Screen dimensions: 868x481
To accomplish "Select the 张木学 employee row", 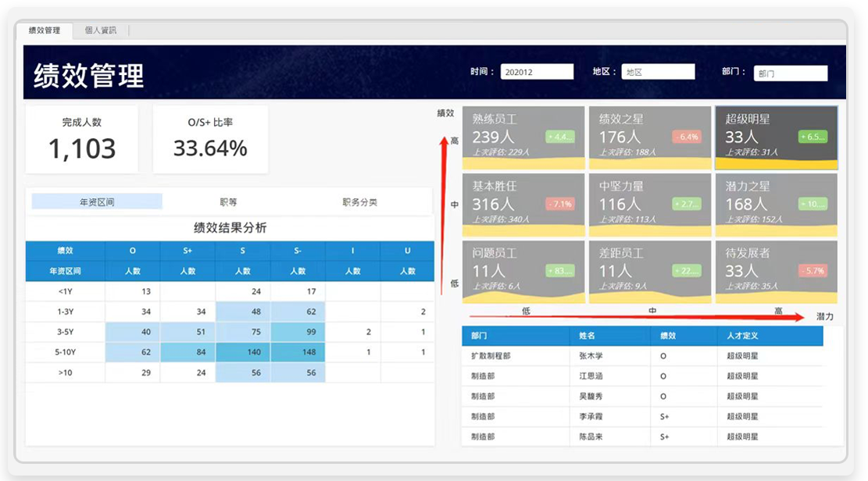I will [643, 356].
